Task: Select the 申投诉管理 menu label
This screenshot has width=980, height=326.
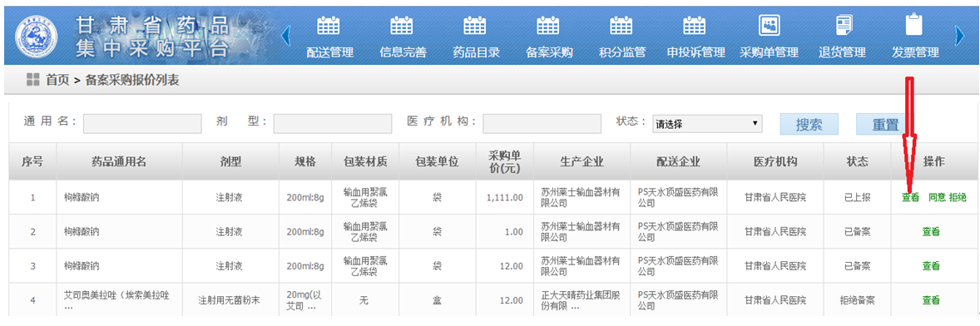Action: click(x=695, y=52)
